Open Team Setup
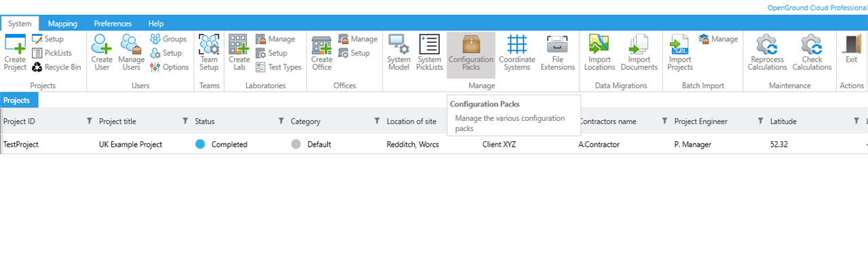The image size is (868, 271). tap(209, 52)
